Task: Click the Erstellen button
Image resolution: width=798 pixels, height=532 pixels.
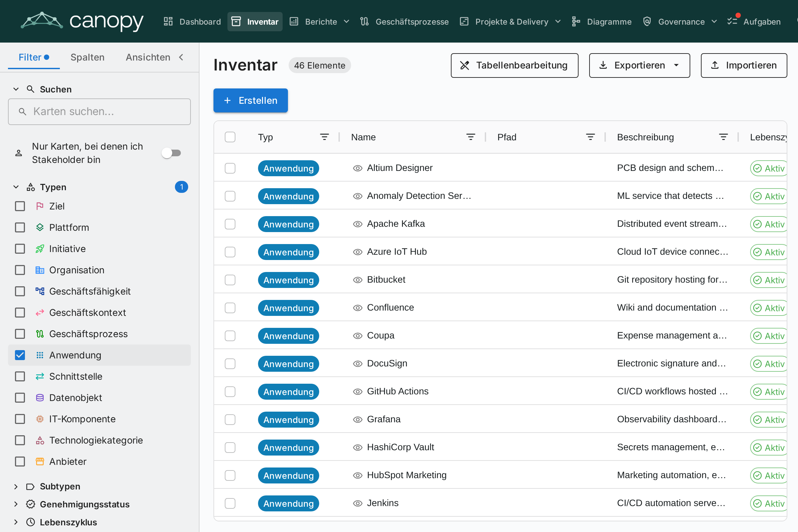Action: [x=251, y=100]
